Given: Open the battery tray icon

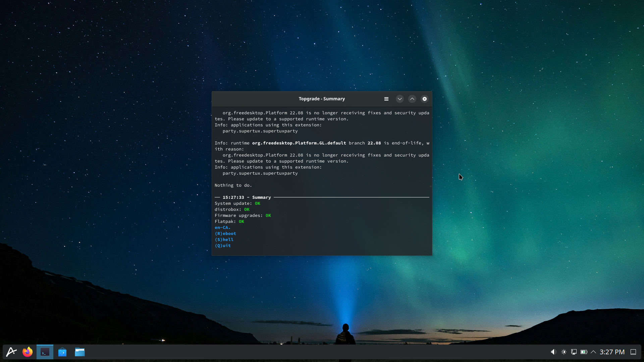Looking at the screenshot, I should click(x=584, y=352).
